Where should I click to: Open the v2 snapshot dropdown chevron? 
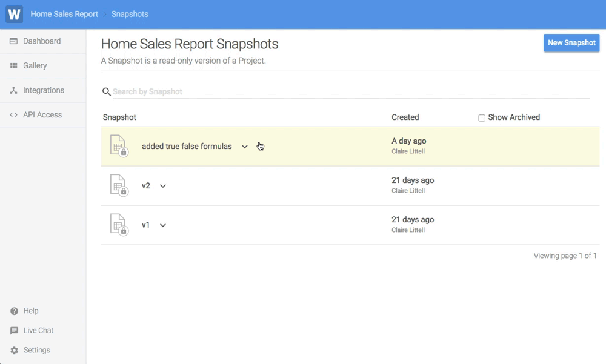pyautogui.click(x=163, y=186)
